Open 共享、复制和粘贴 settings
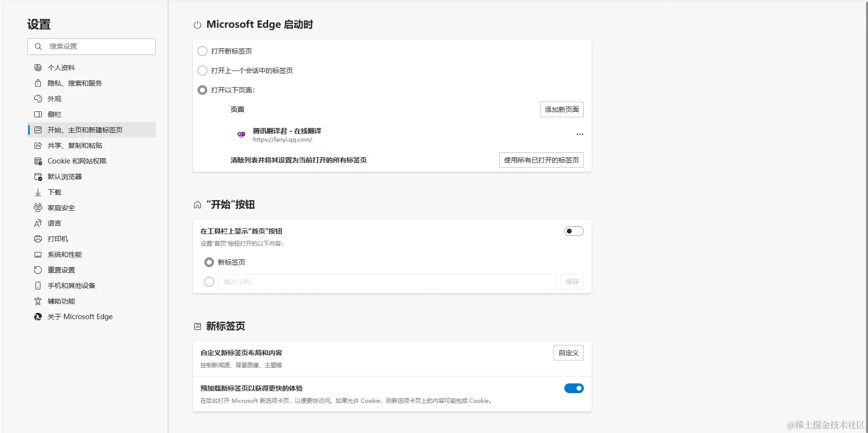Image resolution: width=868 pixels, height=433 pixels. (x=91, y=145)
